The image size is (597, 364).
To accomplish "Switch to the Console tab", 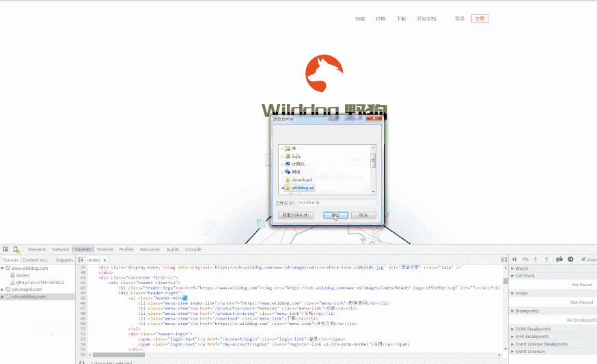I will pyautogui.click(x=193, y=249).
